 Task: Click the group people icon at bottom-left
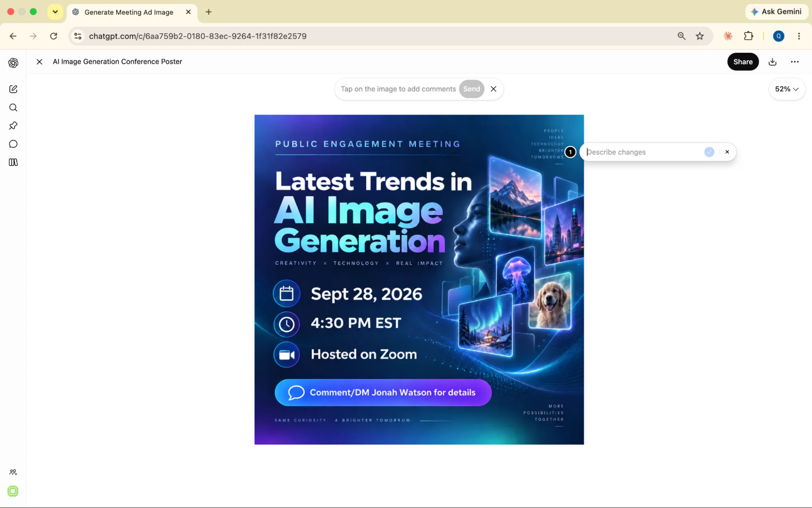(13, 472)
